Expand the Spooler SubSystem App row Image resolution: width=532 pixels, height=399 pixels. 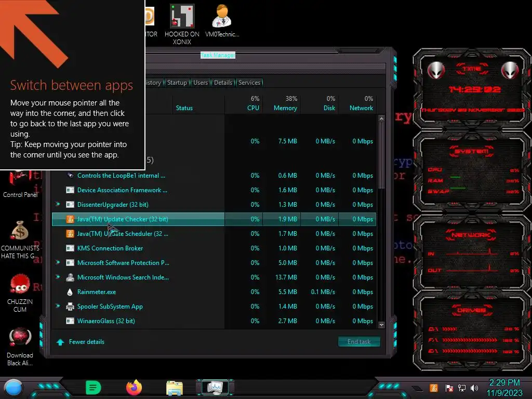coord(58,307)
